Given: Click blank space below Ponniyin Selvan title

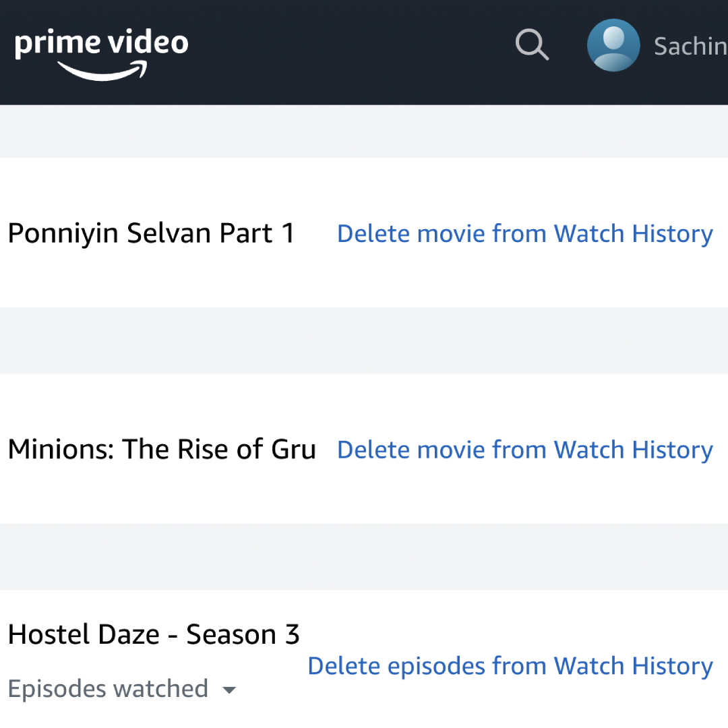Looking at the screenshot, I should tap(152, 278).
